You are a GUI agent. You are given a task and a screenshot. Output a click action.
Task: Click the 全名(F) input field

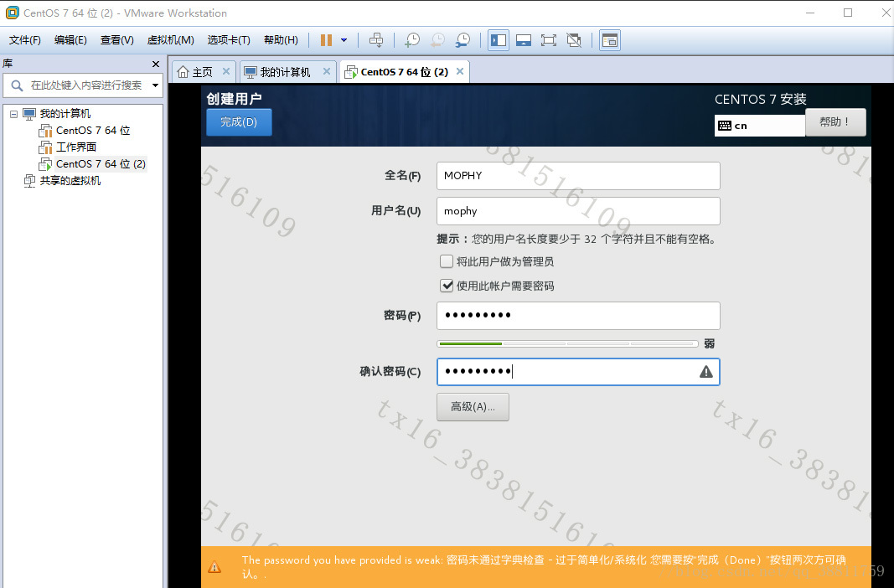click(578, 176)
